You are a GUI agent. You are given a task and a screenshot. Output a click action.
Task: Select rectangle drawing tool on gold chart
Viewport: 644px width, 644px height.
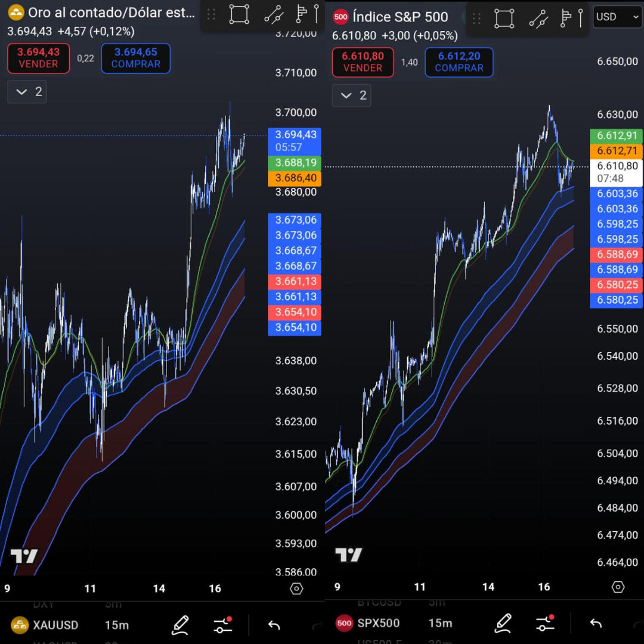click(x=239, y=14)
